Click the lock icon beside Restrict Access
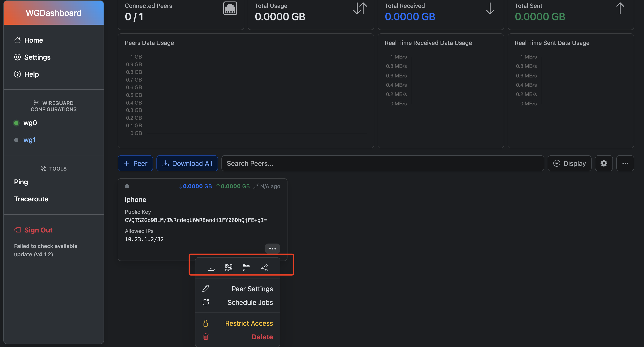Screen dimensions: 644x347 tap(205, 323)
